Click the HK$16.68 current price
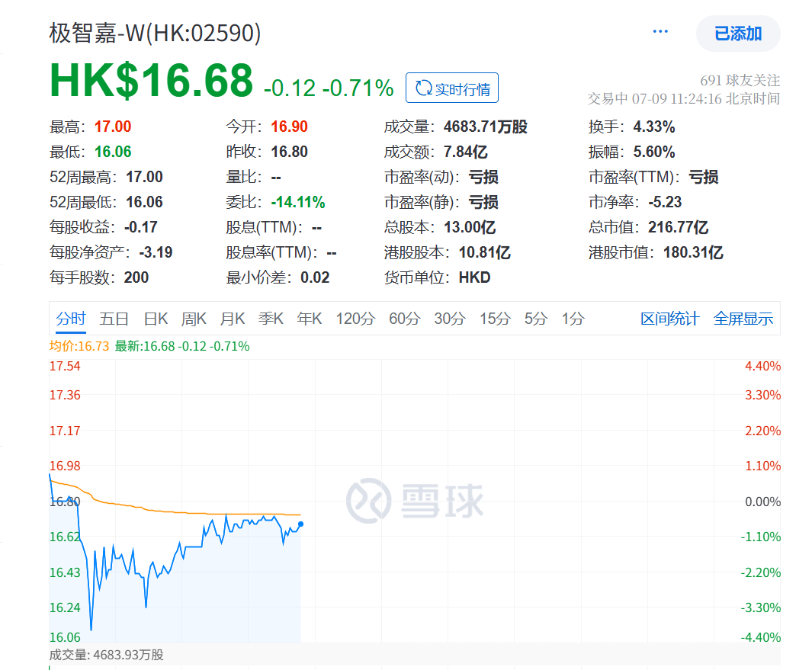 click(x=151, y=80)
